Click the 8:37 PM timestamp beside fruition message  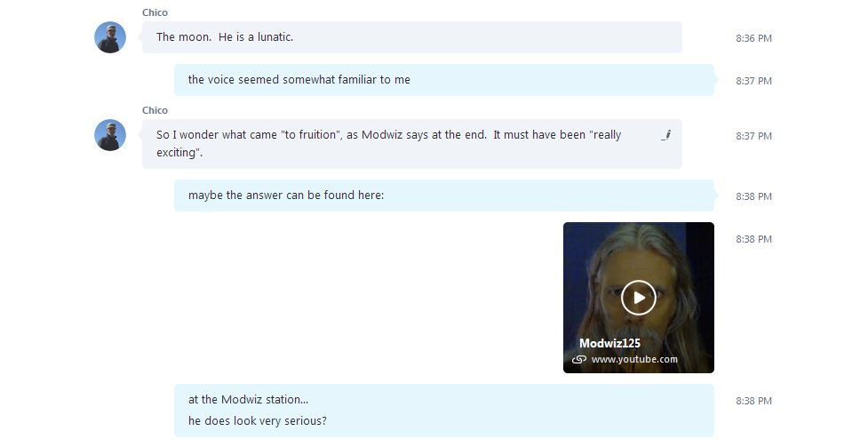pyautogui.click(x=753, y=136)
